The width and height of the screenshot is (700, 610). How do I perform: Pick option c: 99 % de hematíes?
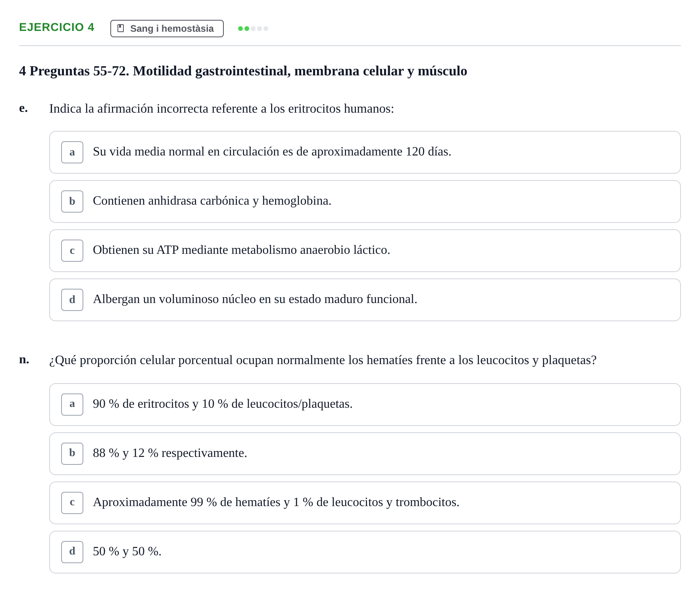click(365, 503)
